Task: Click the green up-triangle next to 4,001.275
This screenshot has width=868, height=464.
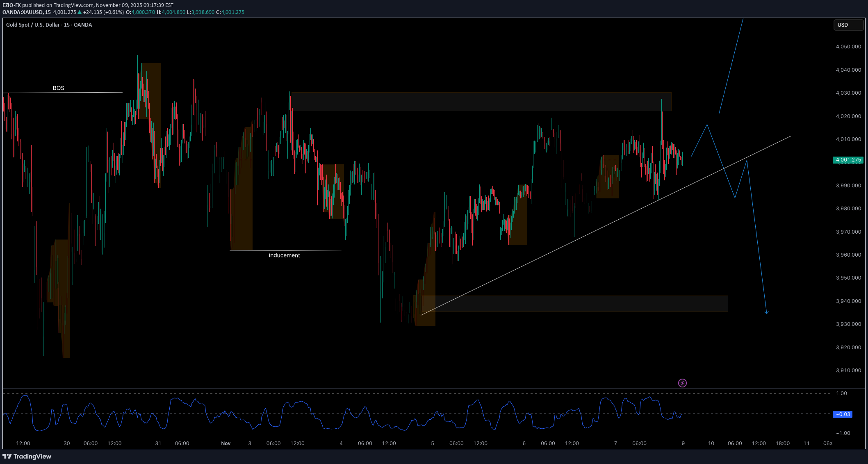Action: (80, 12)
